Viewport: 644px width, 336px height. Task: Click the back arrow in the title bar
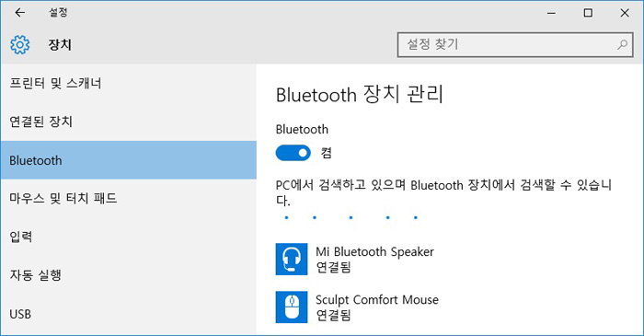[19, 13]
